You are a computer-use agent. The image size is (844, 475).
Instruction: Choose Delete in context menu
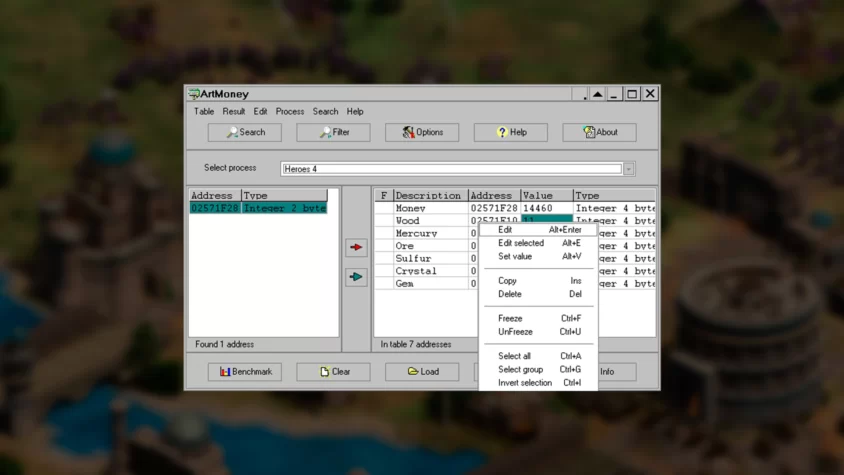538,295
